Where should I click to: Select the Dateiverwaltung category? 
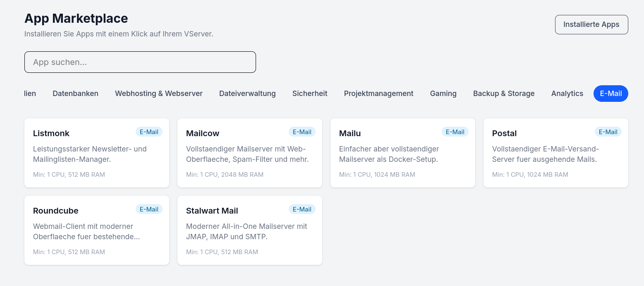pos(247,94)
